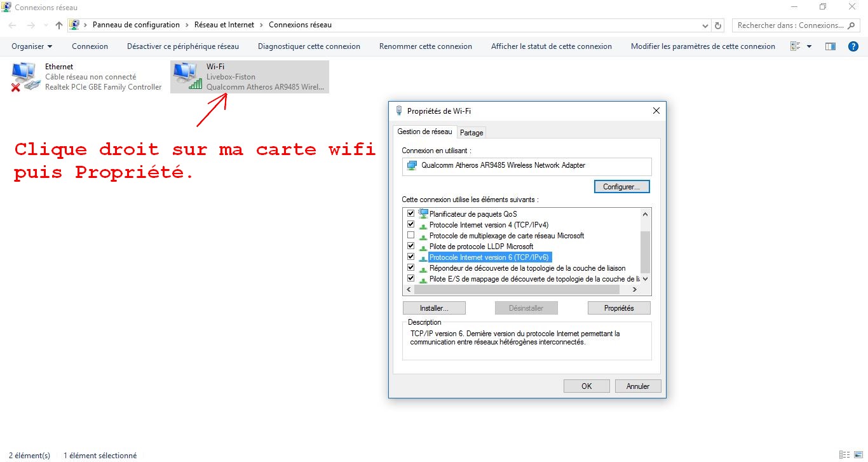The image size is (868, 462).
Task: Click the Installer... button
Action: 434,308
